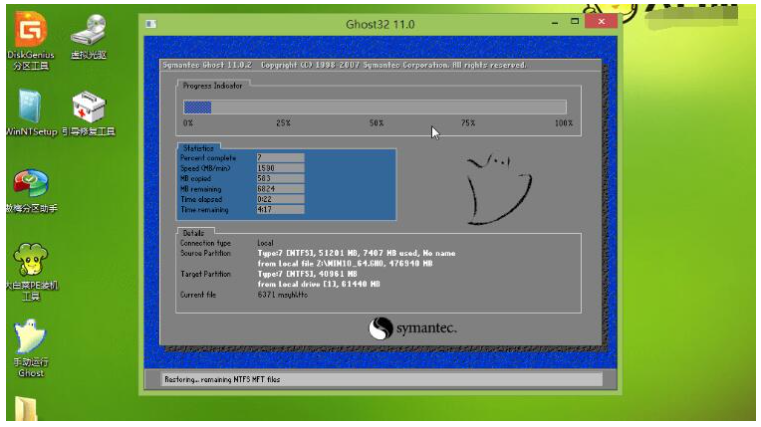Open the boot repair tool icon
The image size is (761, 427).
[x=90, y=108]
